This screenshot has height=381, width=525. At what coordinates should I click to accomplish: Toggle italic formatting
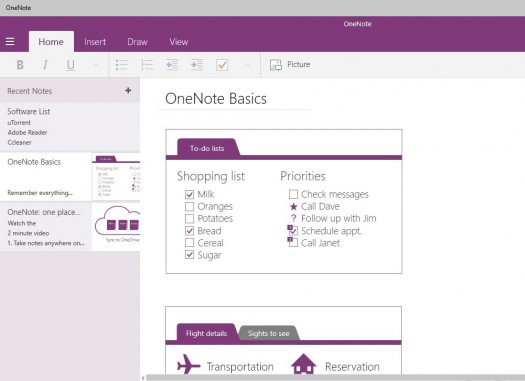[45, 65]
